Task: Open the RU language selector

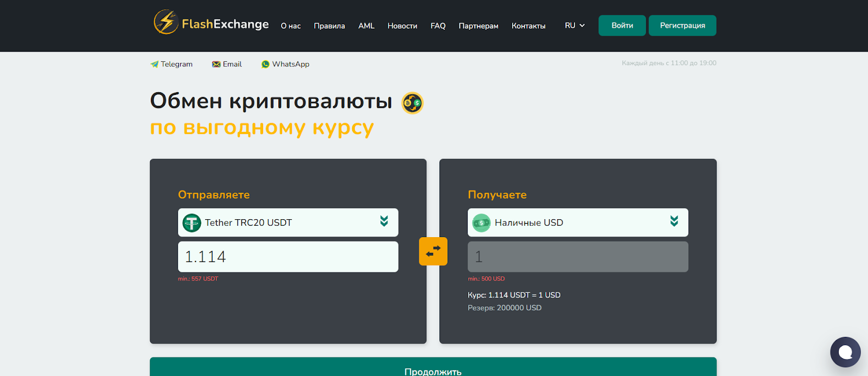Action: coord(575,26)
